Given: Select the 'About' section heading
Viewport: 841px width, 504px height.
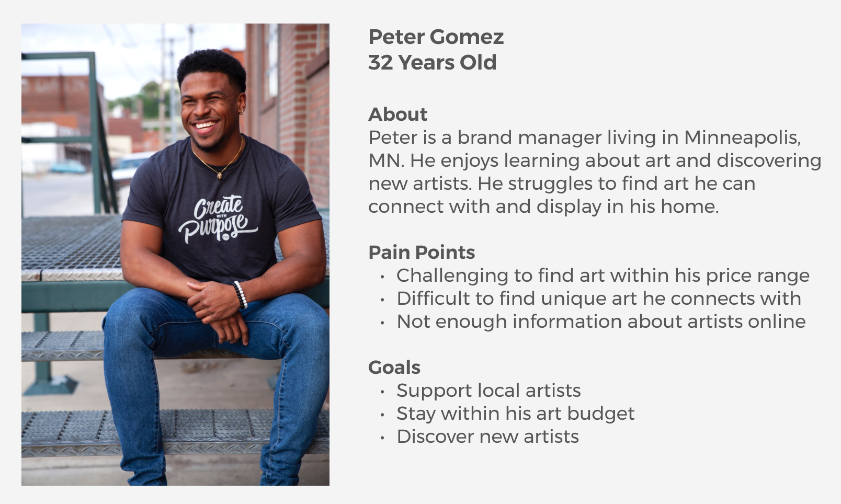Looking at the screenshot, I should click(397, 114).
